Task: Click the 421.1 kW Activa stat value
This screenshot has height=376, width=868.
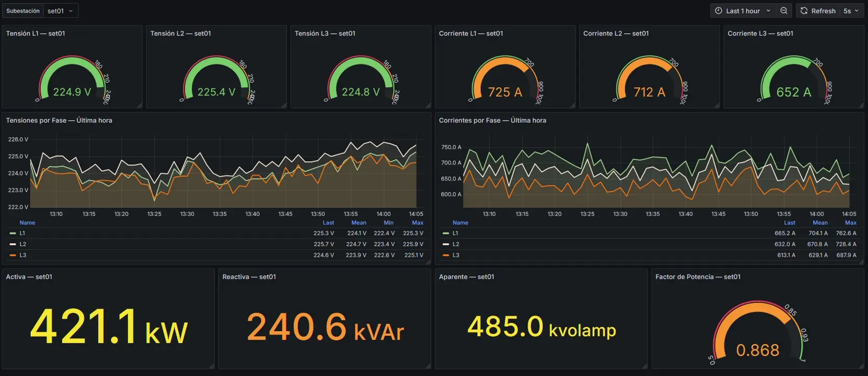Action: 108,327
